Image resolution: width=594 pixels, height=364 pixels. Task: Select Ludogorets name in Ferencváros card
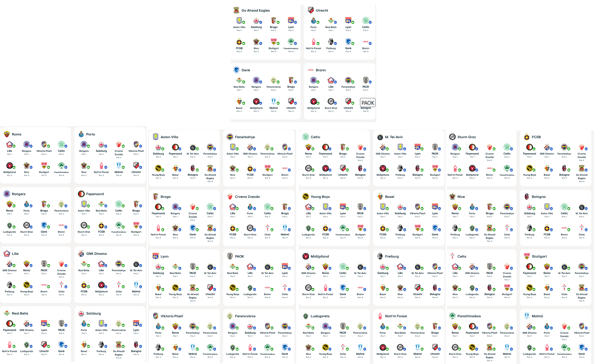point(233,354)
